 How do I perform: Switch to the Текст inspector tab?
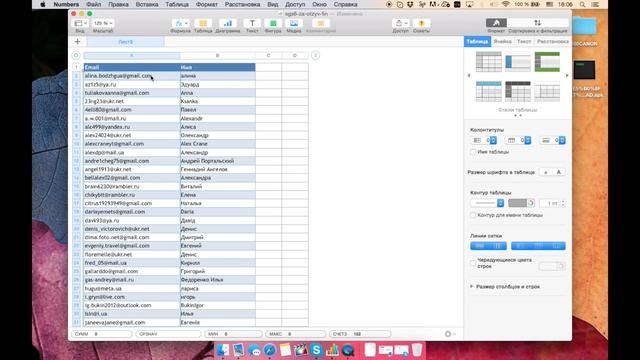pyautogui.click(x=524, y=42)
